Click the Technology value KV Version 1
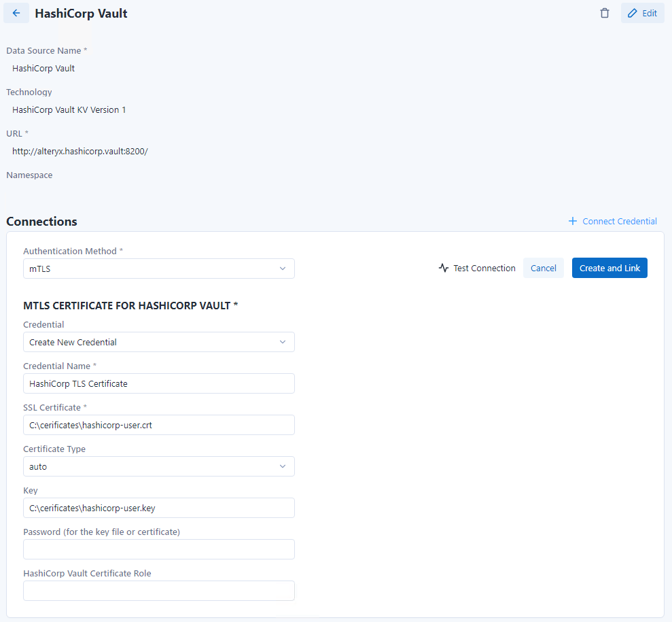The width and height of the screenshot is (672, 622). [x=69, y=109]
